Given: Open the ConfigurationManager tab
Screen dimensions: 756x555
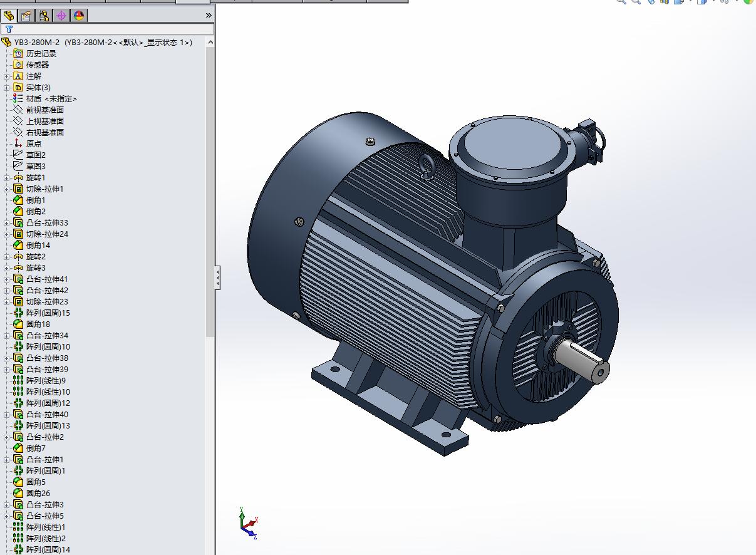Looking at the screenshot, I should point(44,16).
